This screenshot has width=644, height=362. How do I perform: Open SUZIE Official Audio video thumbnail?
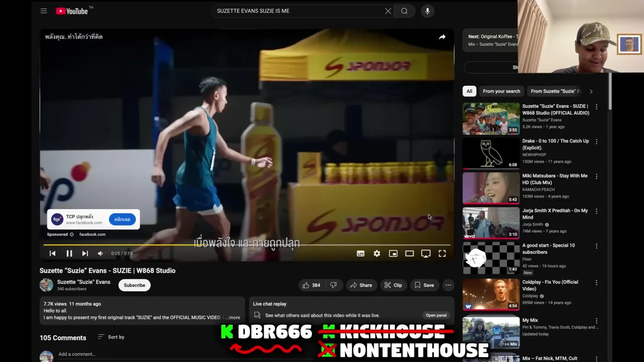point(491,119)
